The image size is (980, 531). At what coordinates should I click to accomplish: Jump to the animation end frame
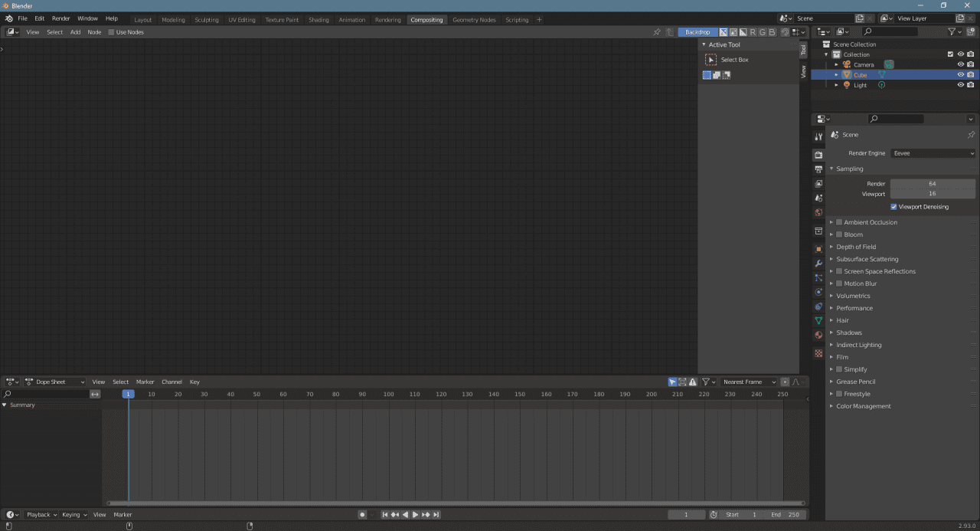436,514
